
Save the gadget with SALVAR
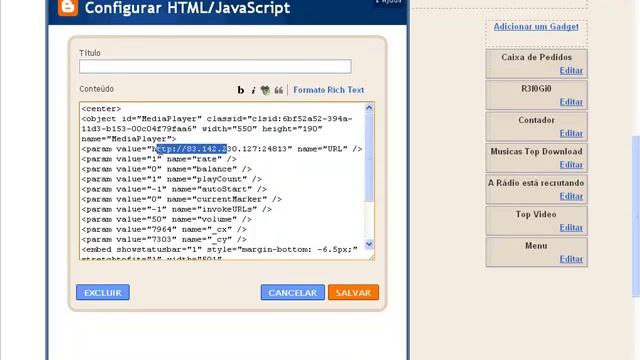tap(353, 292)
